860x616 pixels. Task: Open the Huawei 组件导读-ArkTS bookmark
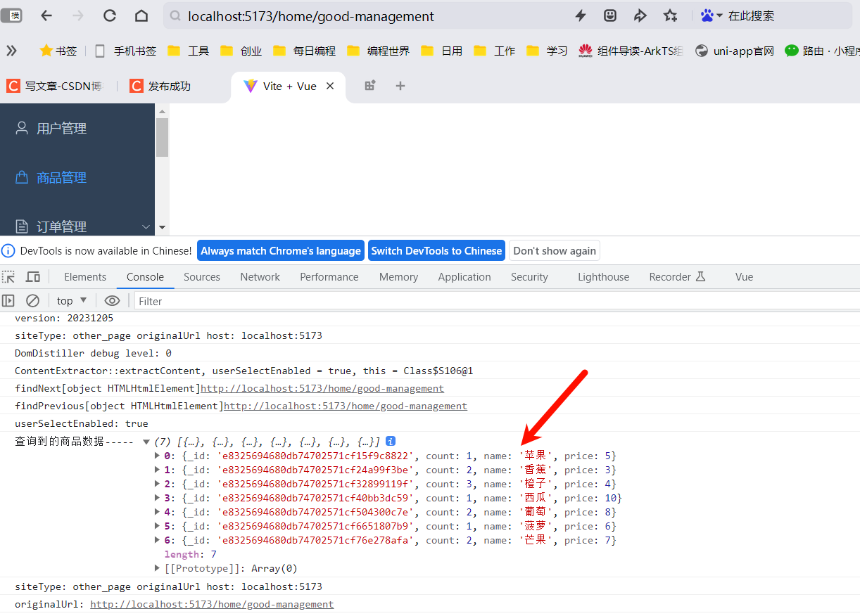631,51
